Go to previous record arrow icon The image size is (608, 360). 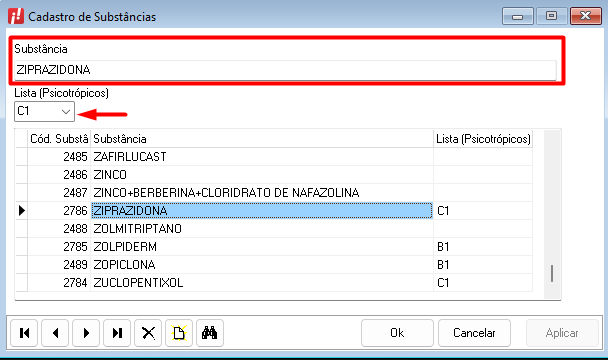pos(55,333)
